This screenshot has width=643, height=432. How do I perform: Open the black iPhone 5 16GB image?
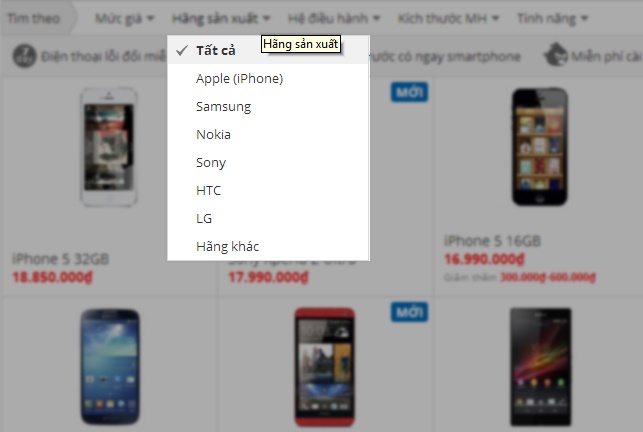[540, 147]
